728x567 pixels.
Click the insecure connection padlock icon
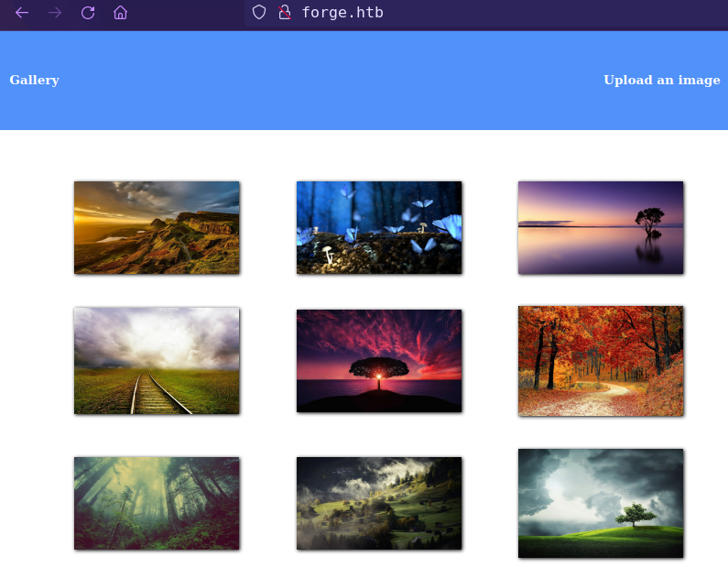284,13
